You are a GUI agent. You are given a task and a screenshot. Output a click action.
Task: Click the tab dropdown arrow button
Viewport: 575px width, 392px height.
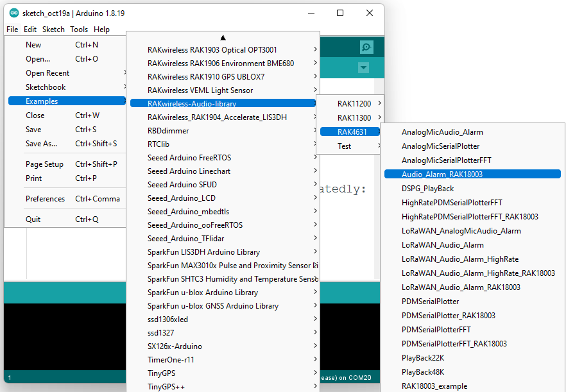[x=364, y=67]
